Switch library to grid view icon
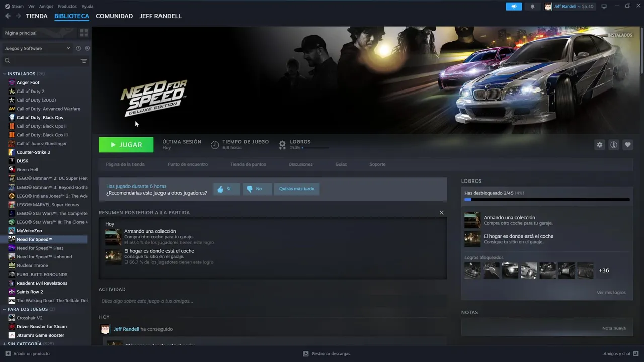The width and height of the screenshot is (644, 362). click(x=84, y=33)
